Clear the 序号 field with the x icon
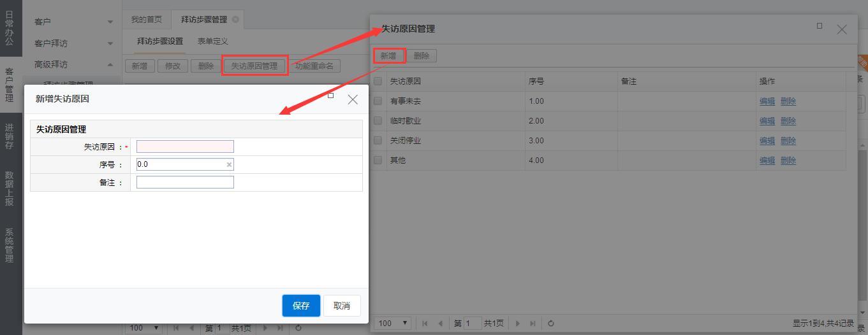This screenshot has width=868, height=335. click(229, 164)
